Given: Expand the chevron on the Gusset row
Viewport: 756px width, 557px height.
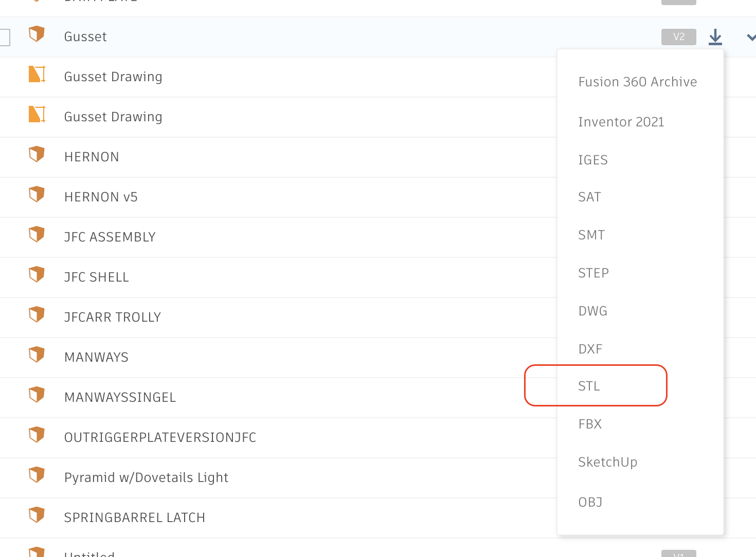Looking at the screenshot, I should [x=751, y=37].
